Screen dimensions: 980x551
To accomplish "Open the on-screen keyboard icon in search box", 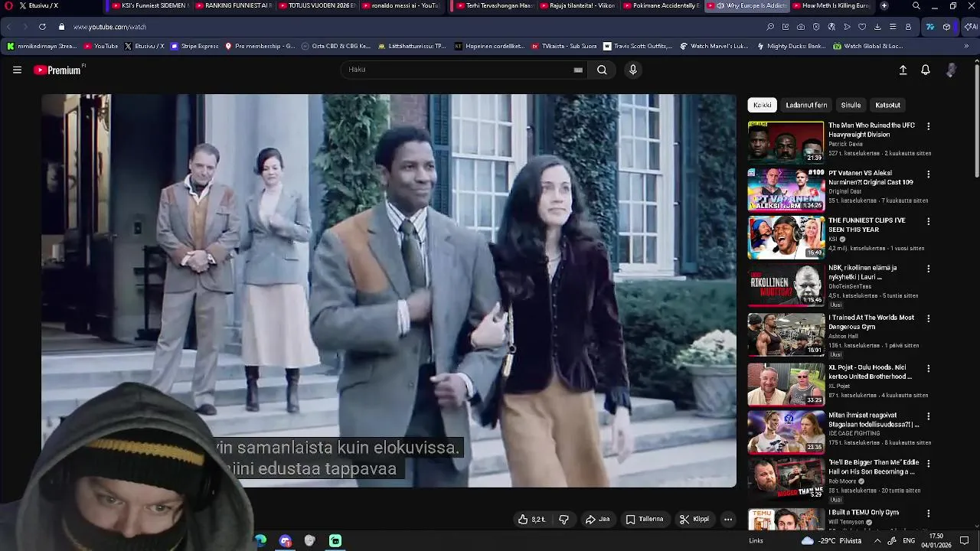I will tap(578, 70).
